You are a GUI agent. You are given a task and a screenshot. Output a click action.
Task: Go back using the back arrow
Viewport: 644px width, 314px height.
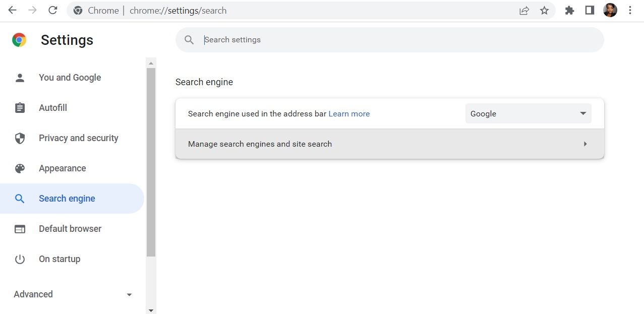tap(12, 10)
